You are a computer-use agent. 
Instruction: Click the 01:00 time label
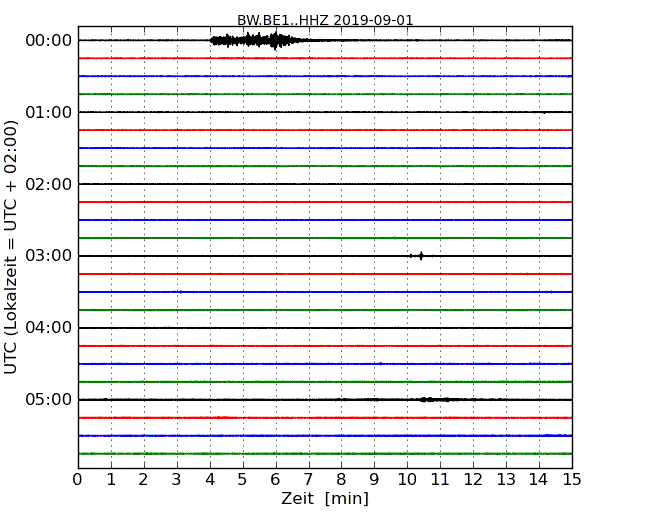[49, 112]
